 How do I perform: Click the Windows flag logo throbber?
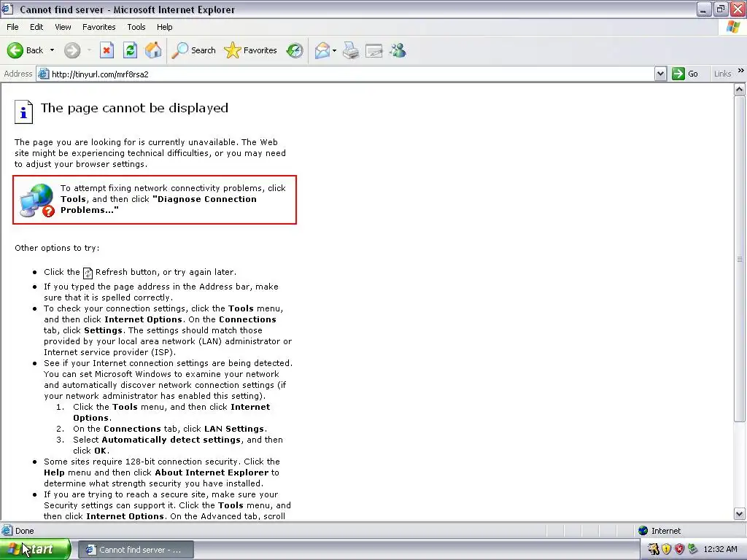[734, 27]
